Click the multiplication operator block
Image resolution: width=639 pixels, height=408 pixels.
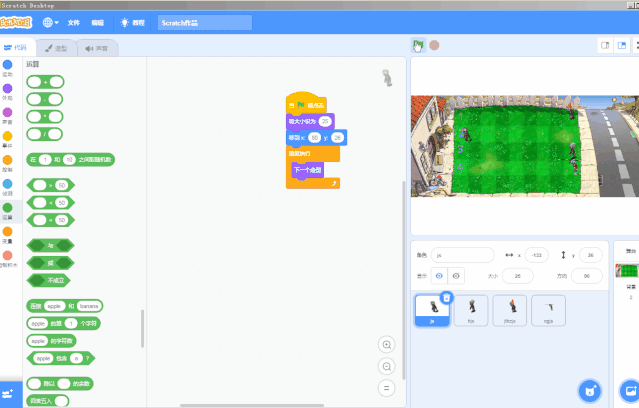point(44,117)
